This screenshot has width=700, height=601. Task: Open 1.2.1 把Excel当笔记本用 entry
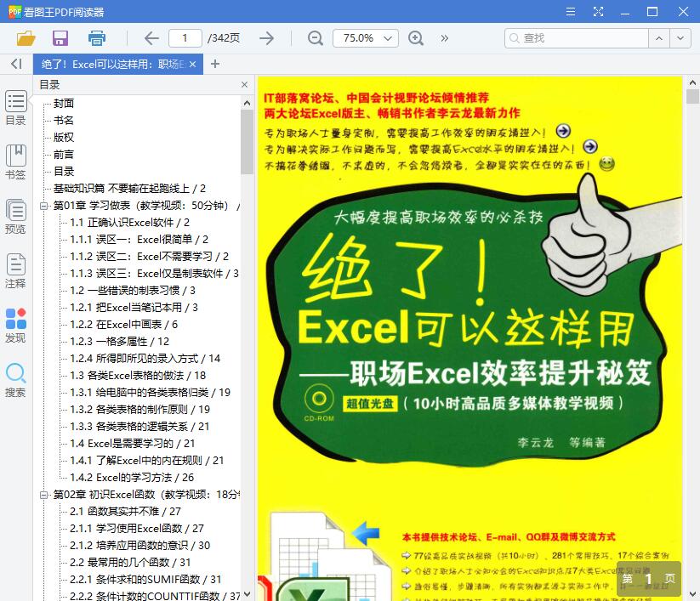click(x=134, y=308)
